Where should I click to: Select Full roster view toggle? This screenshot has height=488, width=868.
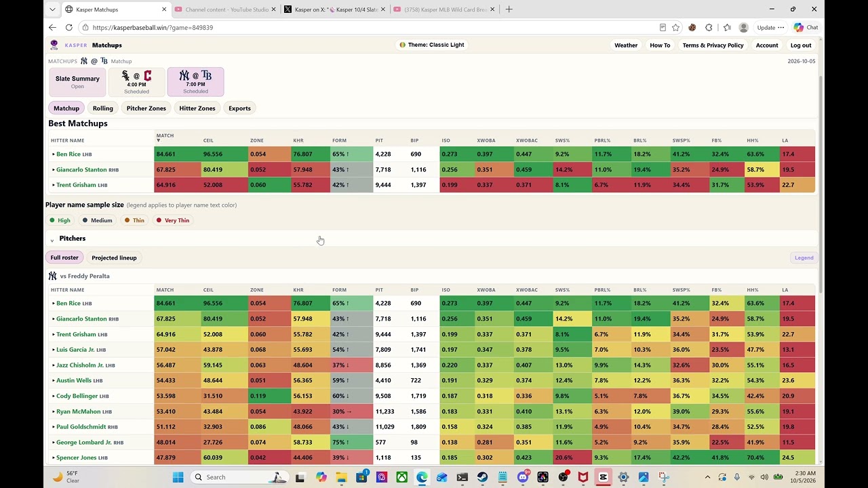64,258
